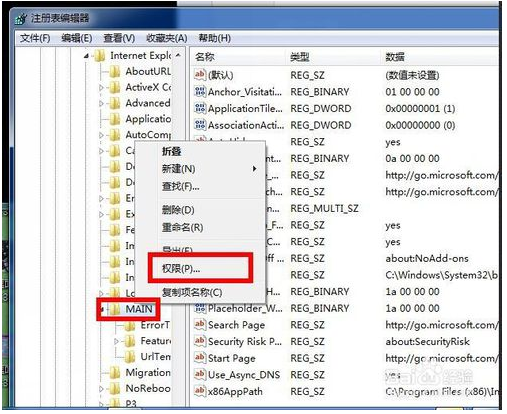
Task: Click the tree pane scroll up arrow
Action: click(x=179, y=55)
